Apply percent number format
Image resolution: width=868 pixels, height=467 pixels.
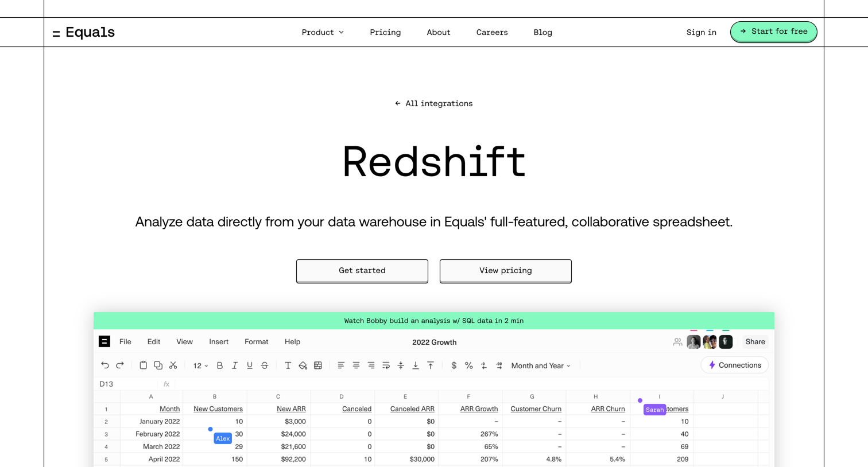(x=469, y=365)
